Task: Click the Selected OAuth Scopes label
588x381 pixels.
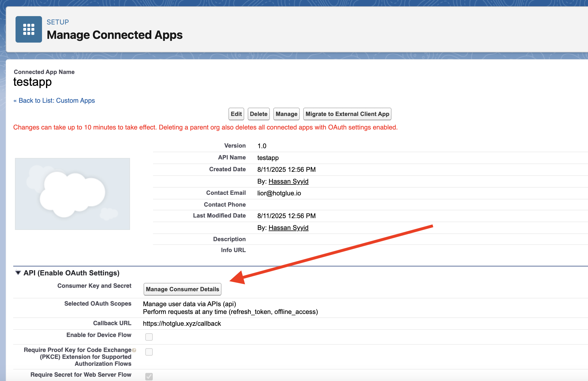Action: (x=98, y=304)
